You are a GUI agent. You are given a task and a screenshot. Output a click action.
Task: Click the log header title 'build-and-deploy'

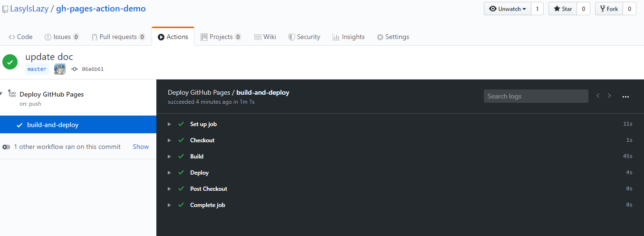(x=262, y=92)
